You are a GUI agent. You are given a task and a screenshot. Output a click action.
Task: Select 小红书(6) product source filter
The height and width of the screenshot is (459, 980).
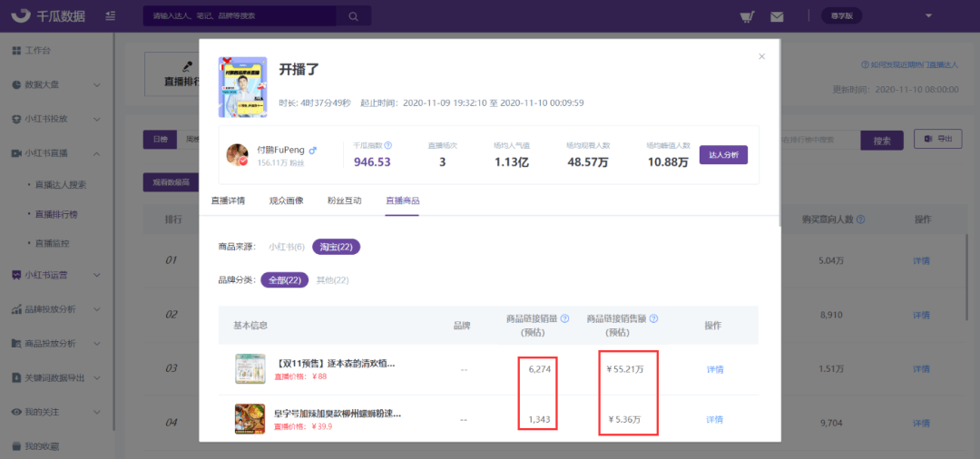coord(286,247)
